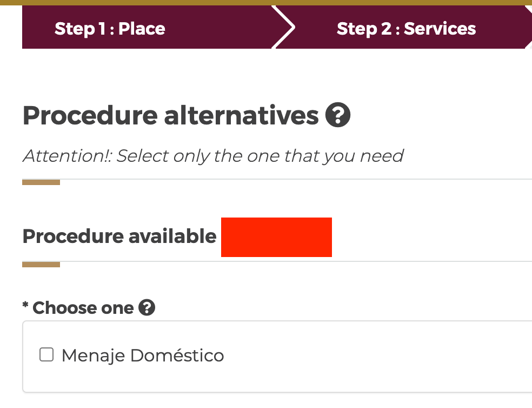The height and width of the screenshot is (408, 532).
Task: Click the Choose one field label
Action: [x=83, y=308]
